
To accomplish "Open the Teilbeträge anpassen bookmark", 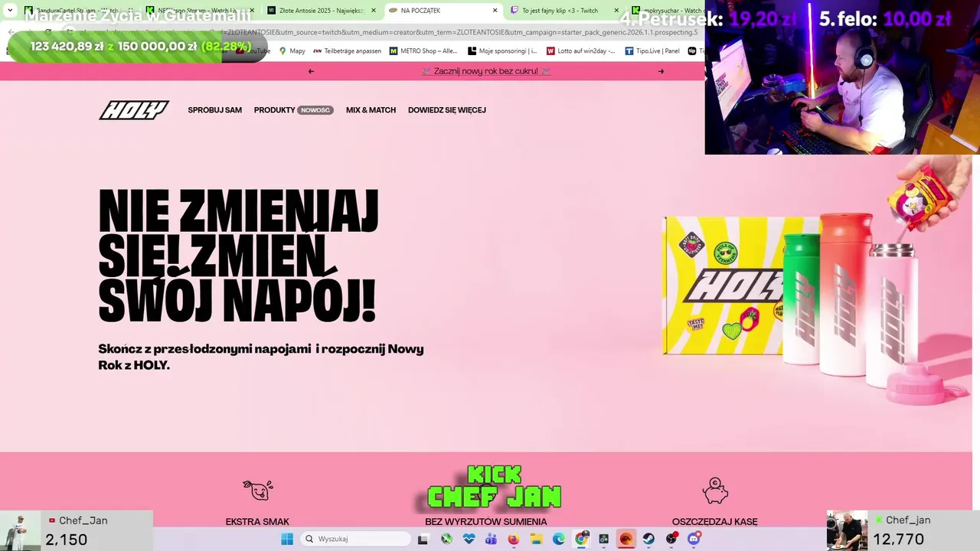I will click(x=347, y=51).
